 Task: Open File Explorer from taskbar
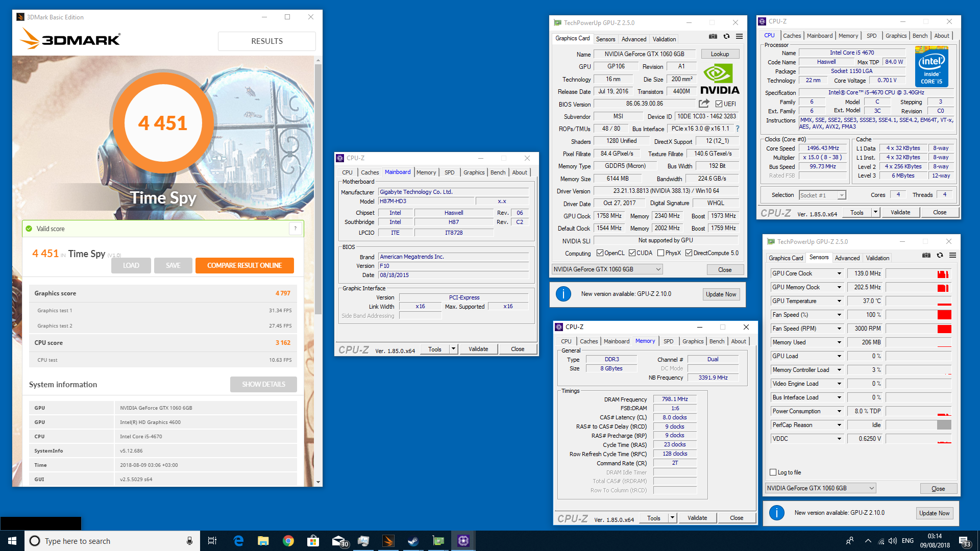(x=263, y=541)
